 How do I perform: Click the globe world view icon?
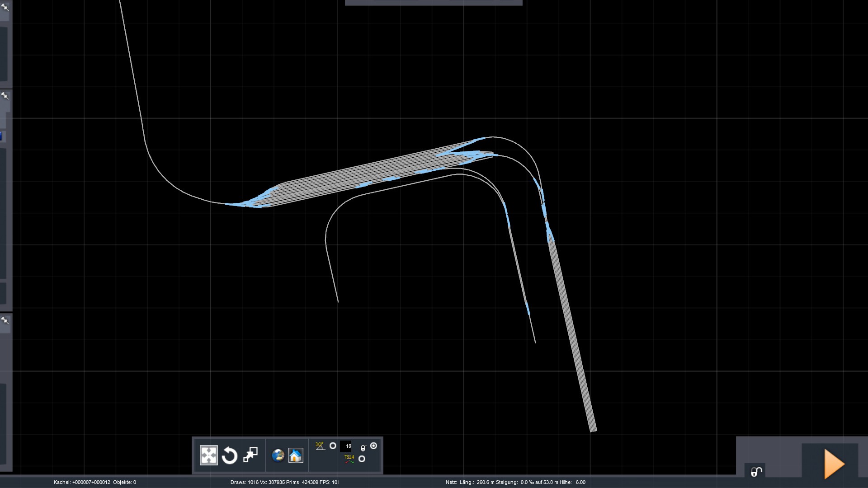point(278,455)
